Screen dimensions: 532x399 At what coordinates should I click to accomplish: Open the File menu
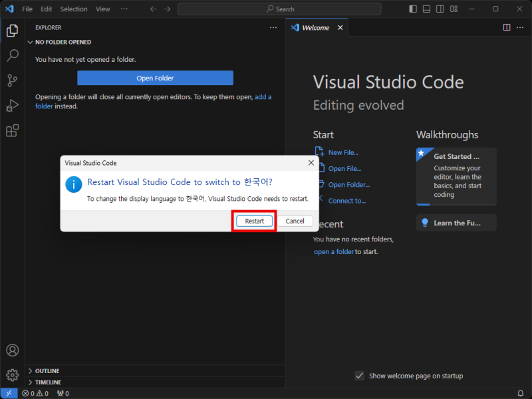click(27, 9)
